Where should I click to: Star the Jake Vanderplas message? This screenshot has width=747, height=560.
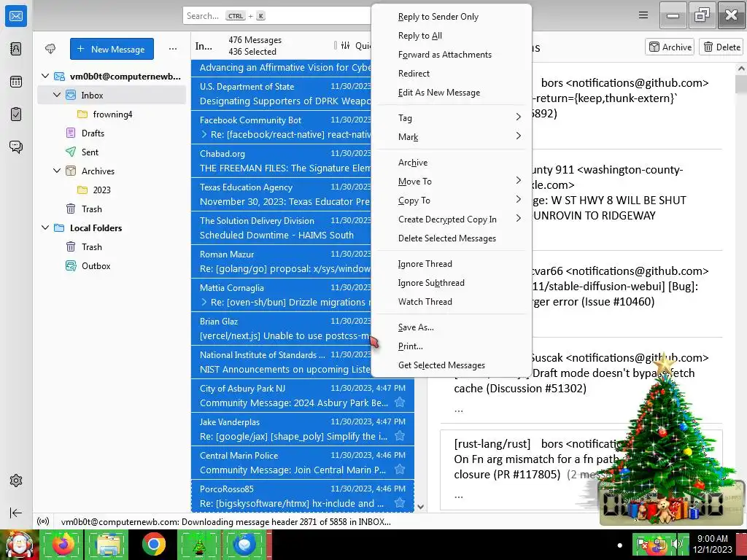[x=400, y=436]
